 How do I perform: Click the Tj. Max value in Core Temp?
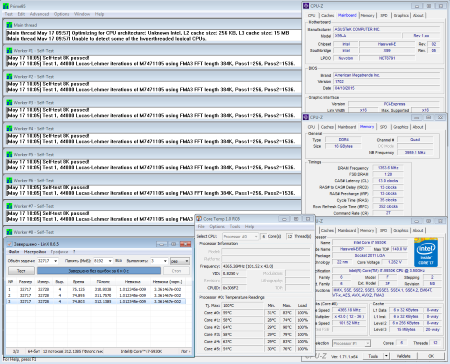point(243,305)
